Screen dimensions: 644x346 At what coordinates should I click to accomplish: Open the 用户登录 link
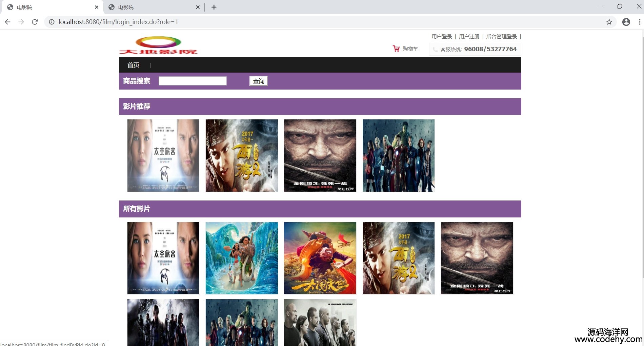pos(441,37)
